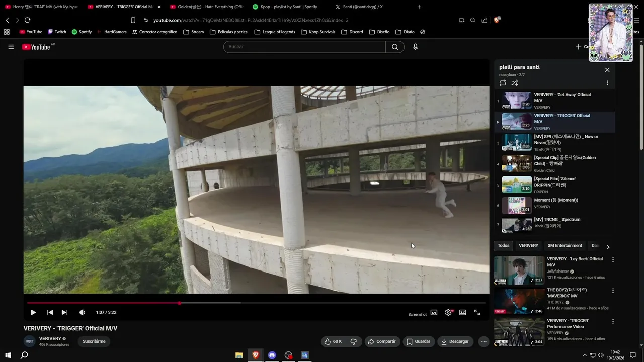This screenshot has height=362, width=644.
Task: Open YouTube guide hamburger menu
Action: 11,47
